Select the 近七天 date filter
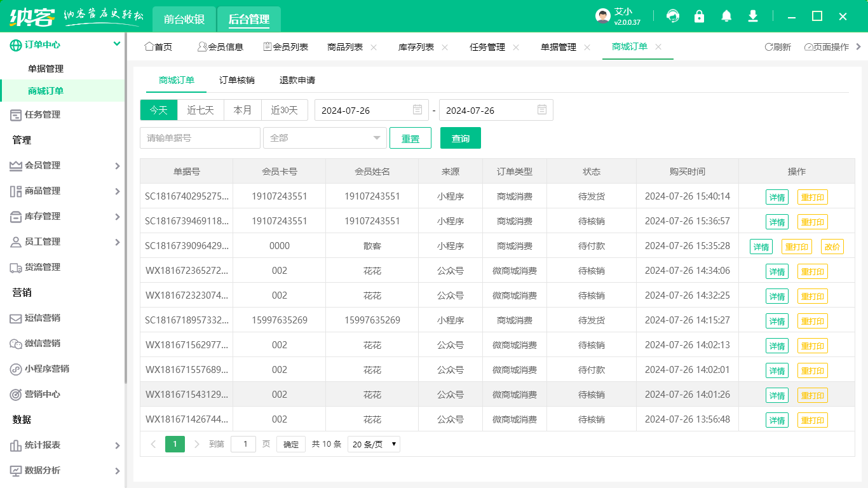This screenshot has height=488, width=868. pyautogui.click(x=200, y=110)
